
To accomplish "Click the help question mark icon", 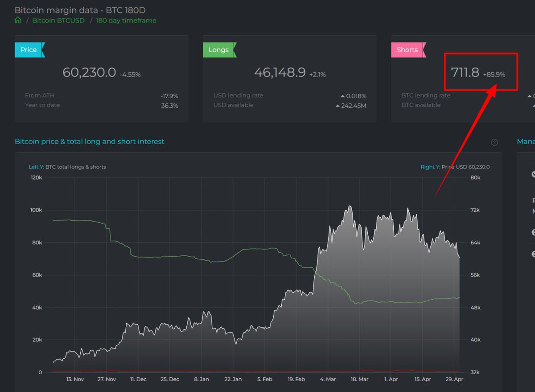I will click(494, 143).
